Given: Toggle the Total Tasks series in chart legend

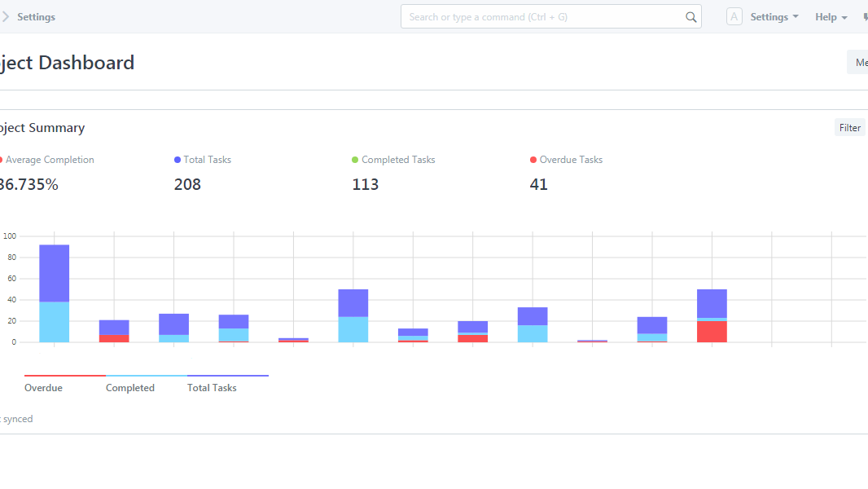Looking at the screenshot, I should click(x=212, y=388).
